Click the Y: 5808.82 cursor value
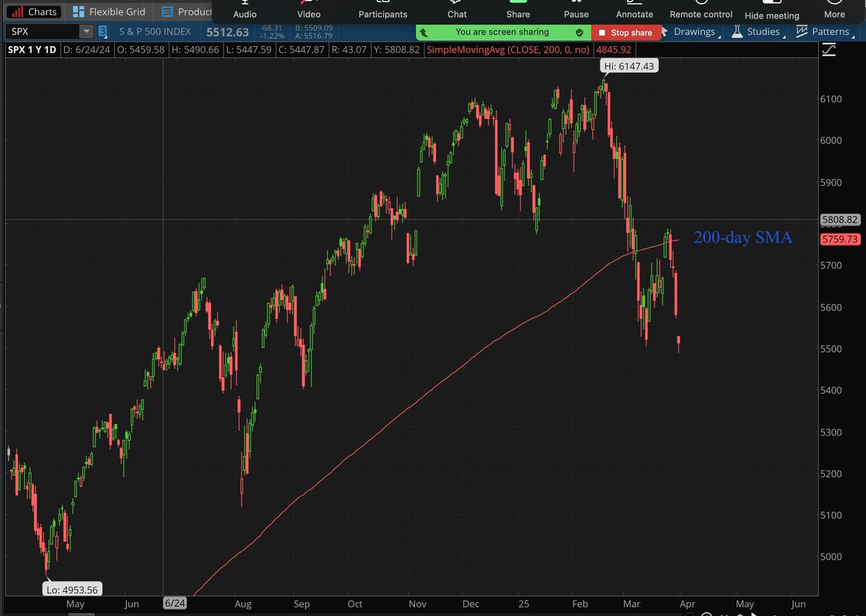Viewport: 866px width, 616px height. 398,50
